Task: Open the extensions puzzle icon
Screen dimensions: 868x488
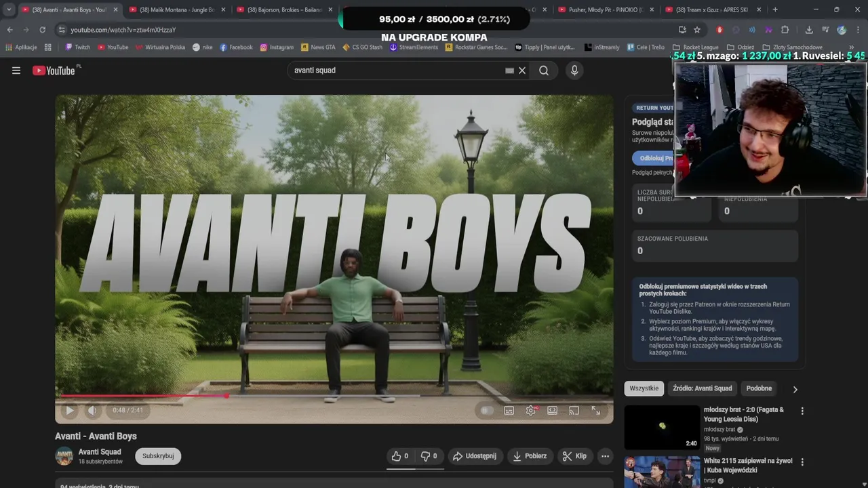Action: coord(785,30)
